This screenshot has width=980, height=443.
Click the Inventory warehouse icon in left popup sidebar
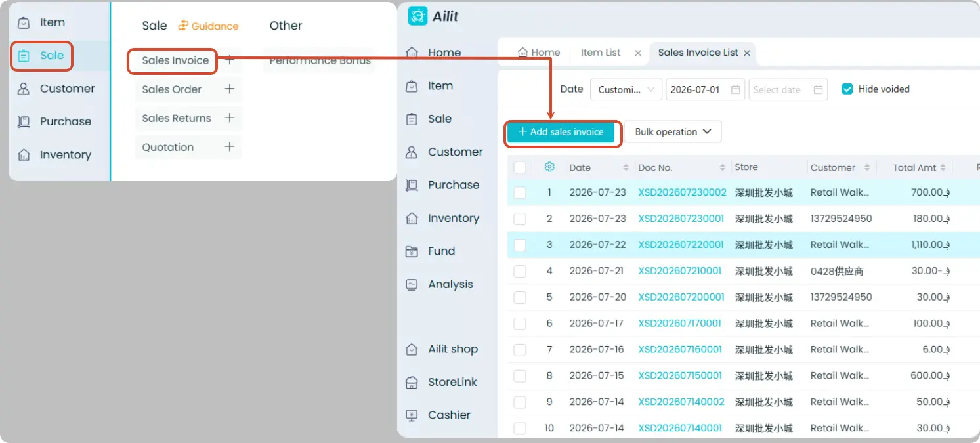(x=24, y=155)
